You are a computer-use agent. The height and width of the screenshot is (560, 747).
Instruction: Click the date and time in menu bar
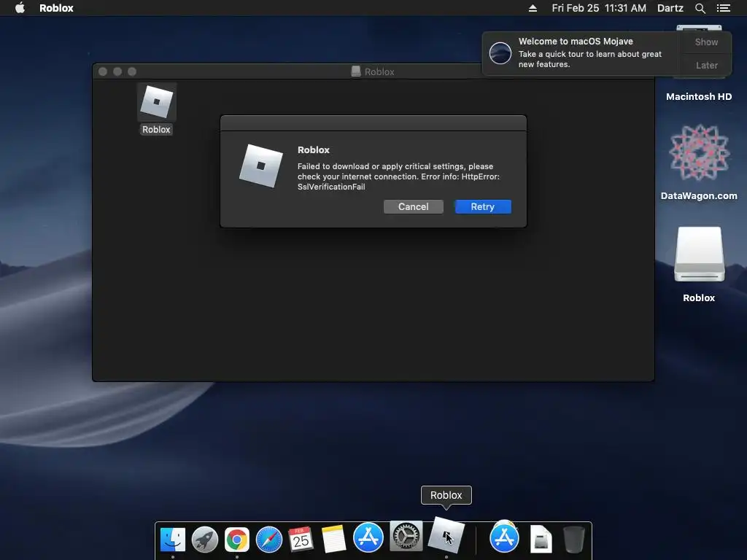[x=599, y=8]
